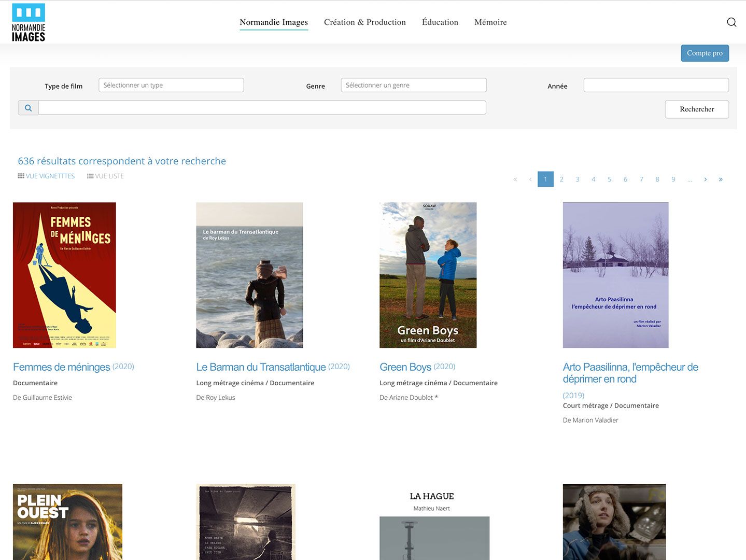Image resolution: width=746 pixels, height=560 pixels.
Task: Go to pagination page 6
Action: 625,179
